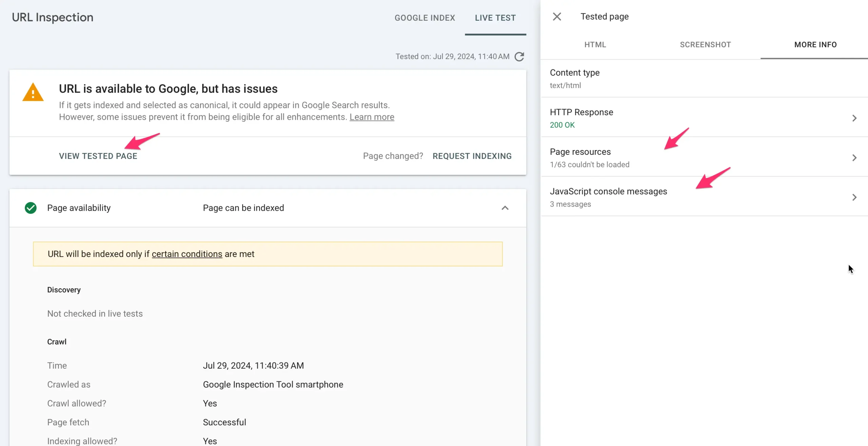Close the Tested page panel
The width and height of the screenshot is (868, 446).
click(x=557, y=17)
